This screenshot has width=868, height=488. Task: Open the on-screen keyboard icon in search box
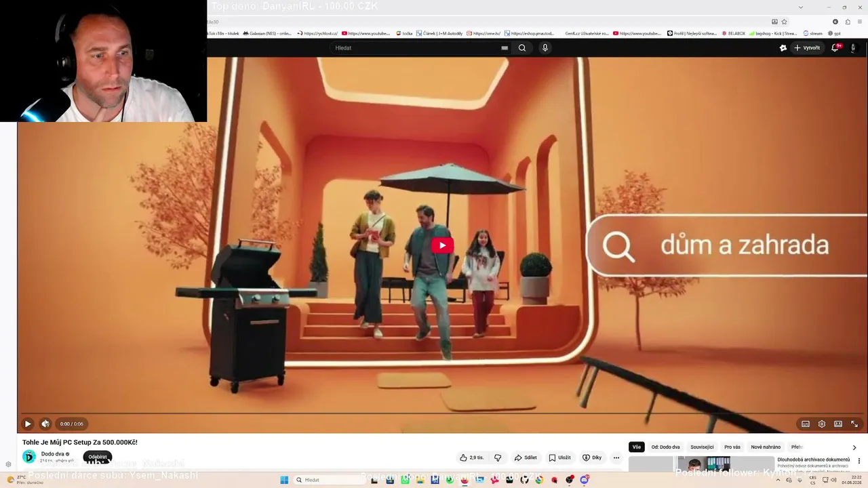505,48
